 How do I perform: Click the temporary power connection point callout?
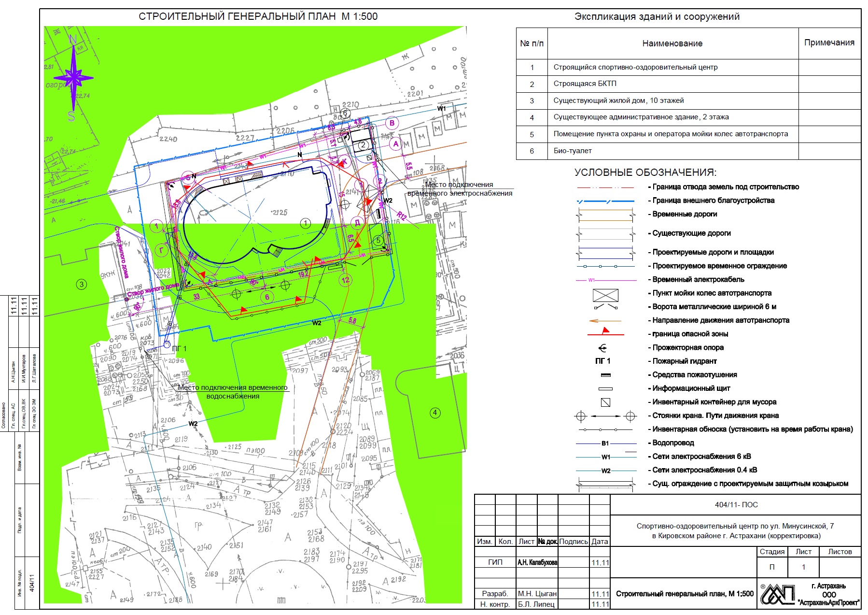click(460, 189)
